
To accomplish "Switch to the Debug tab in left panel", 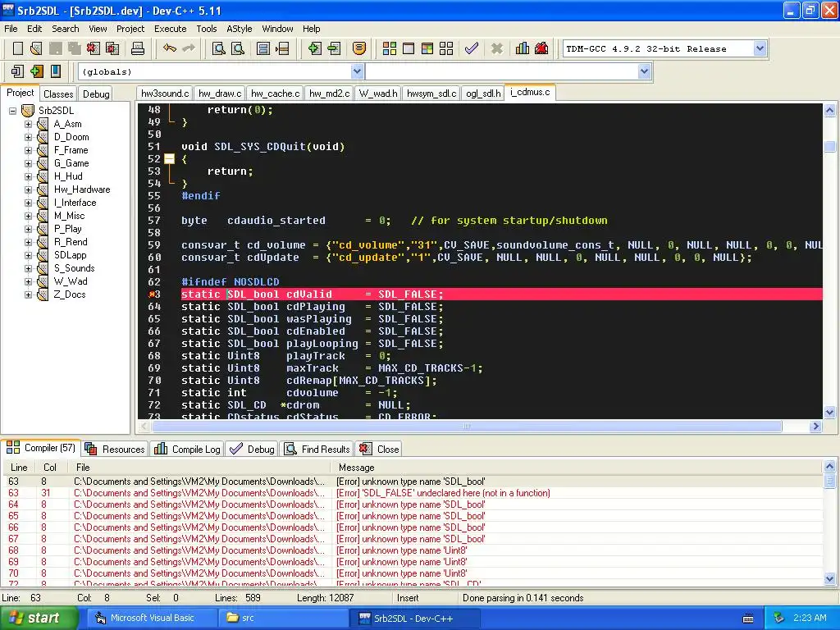I will click(96, 94).
